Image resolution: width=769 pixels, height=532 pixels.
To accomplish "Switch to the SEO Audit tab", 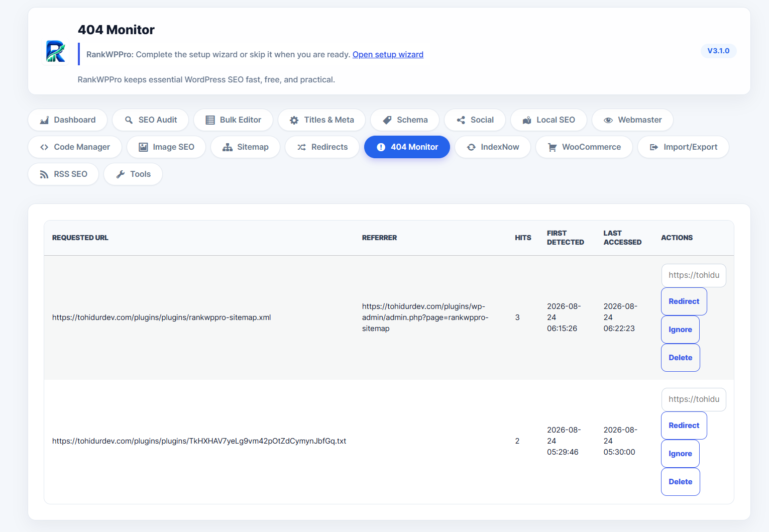I will pos(151,120).
